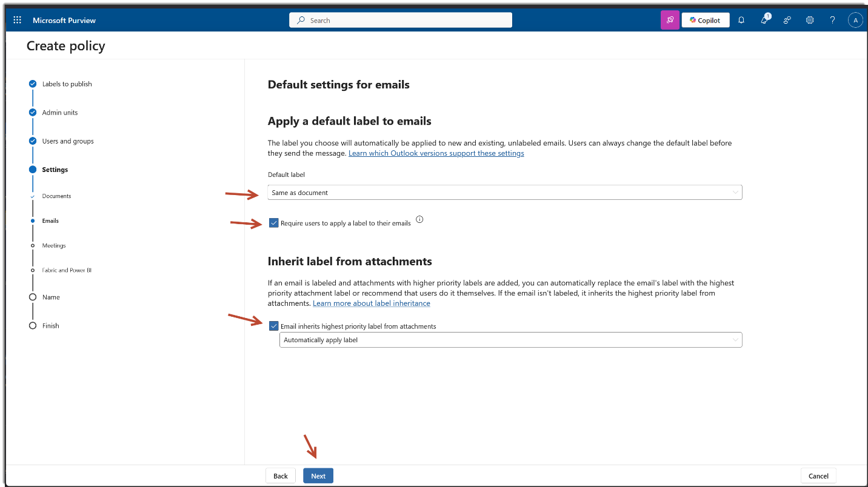Open the help question mark icon
Screen dimensions: 868x487
coord(832,20)
